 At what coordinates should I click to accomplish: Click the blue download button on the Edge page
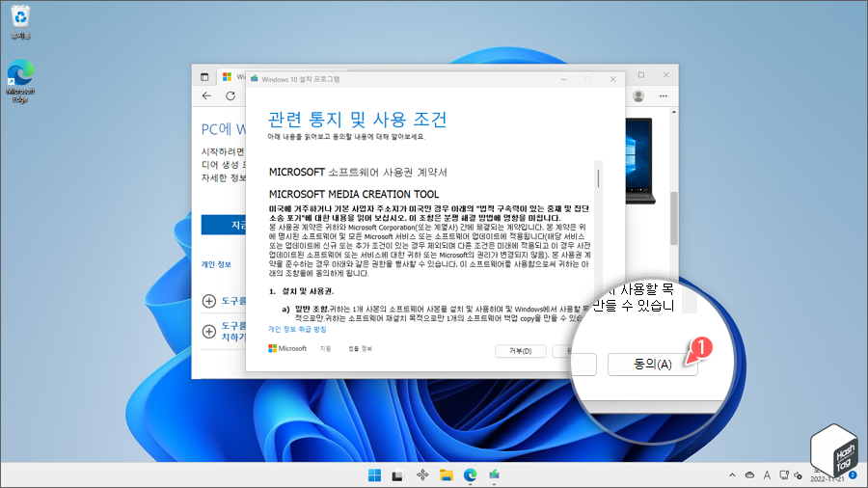tap(224, 225)
